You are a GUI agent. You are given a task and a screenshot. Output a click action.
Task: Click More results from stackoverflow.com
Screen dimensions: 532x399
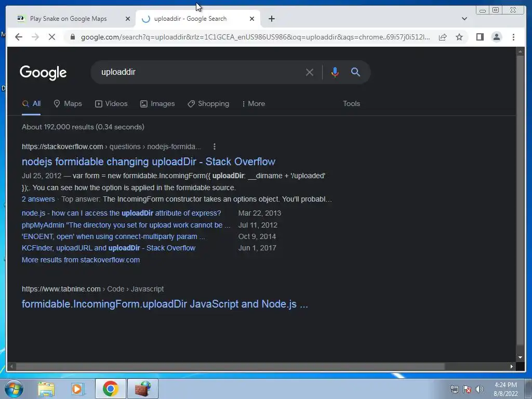pos(81,260)
